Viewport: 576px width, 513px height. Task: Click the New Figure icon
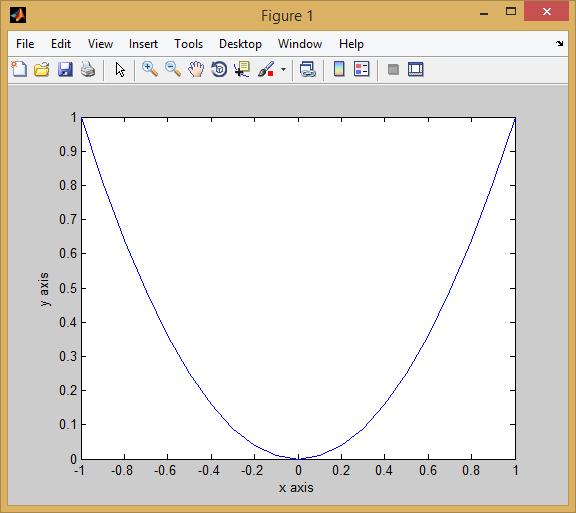(x=19, y=69)
